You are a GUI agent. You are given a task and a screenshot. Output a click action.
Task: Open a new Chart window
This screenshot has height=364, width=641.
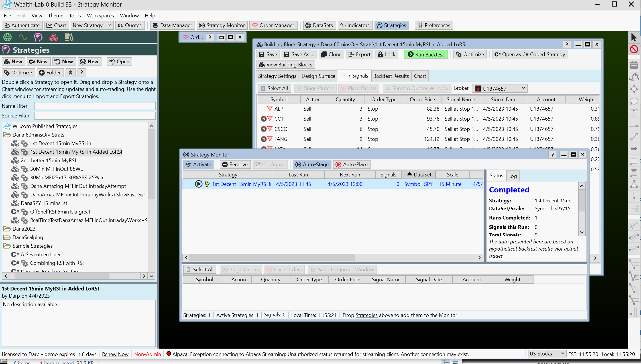56,25
